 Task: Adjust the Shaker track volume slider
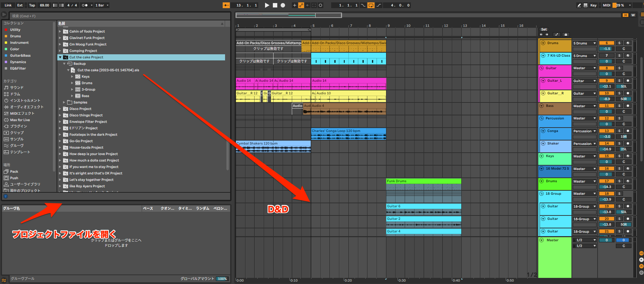click(x=606, y=149)
